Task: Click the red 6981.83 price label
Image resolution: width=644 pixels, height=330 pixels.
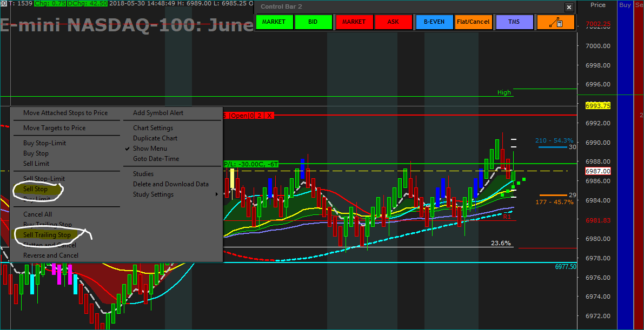Action: pos(597,220)
